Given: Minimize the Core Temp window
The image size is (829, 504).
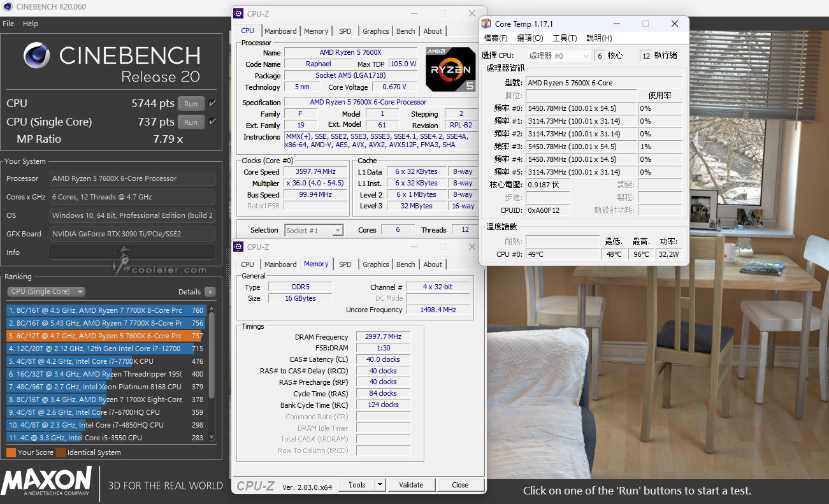Looking at the screenshot, I should [x=616, y=24].
